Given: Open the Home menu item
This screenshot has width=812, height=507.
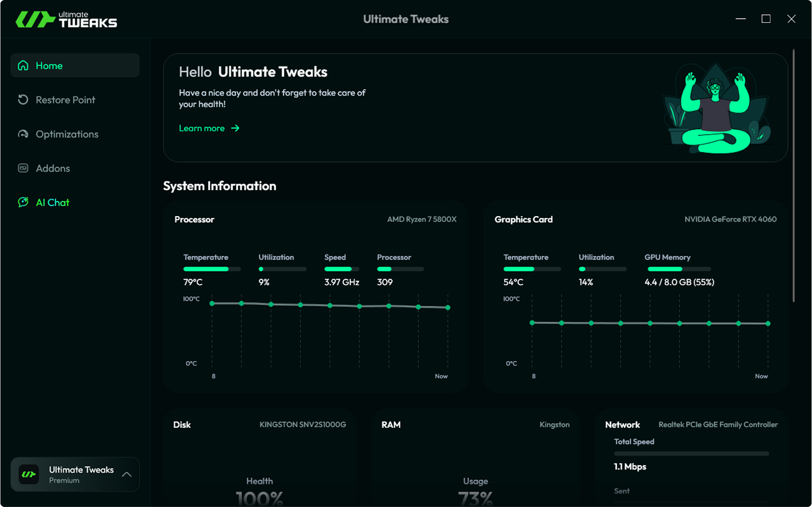Looking at the screenshot, I should tap(75, 65).
